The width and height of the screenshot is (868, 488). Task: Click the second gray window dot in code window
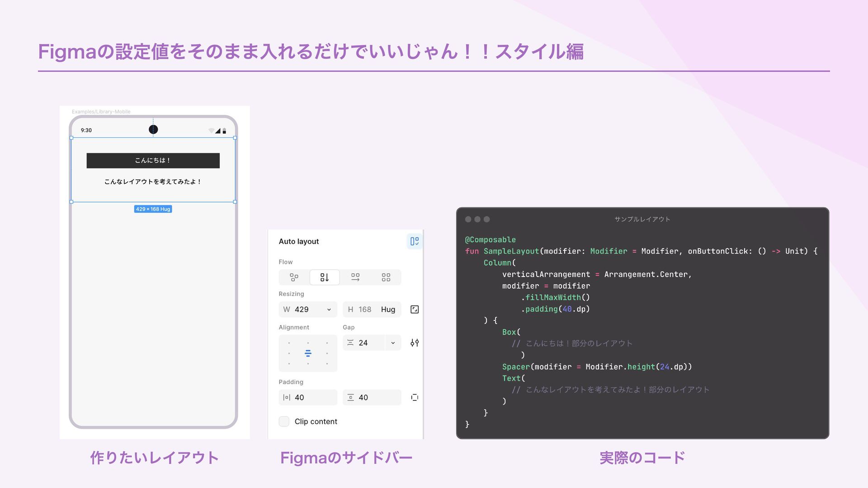click(x=477, y=219)
